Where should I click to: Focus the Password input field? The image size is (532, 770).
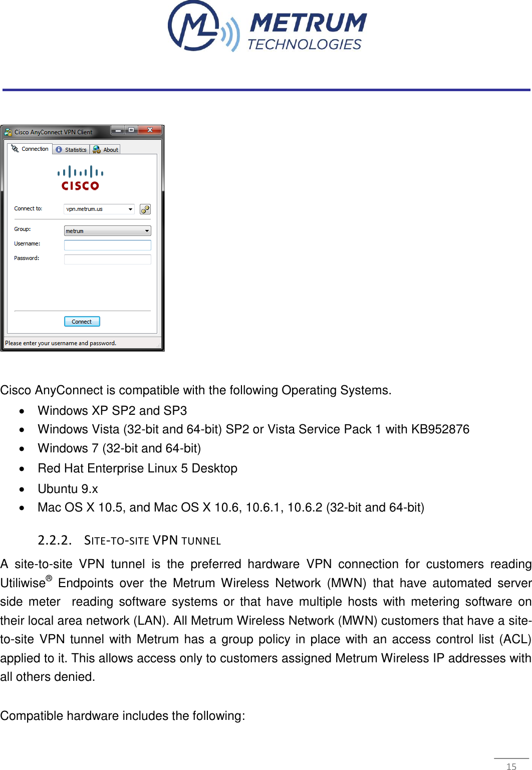[108, 260]
